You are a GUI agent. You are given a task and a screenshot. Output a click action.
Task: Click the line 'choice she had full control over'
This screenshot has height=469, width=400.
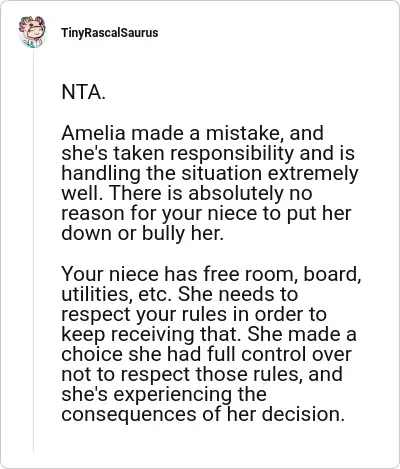coord(207,354)
